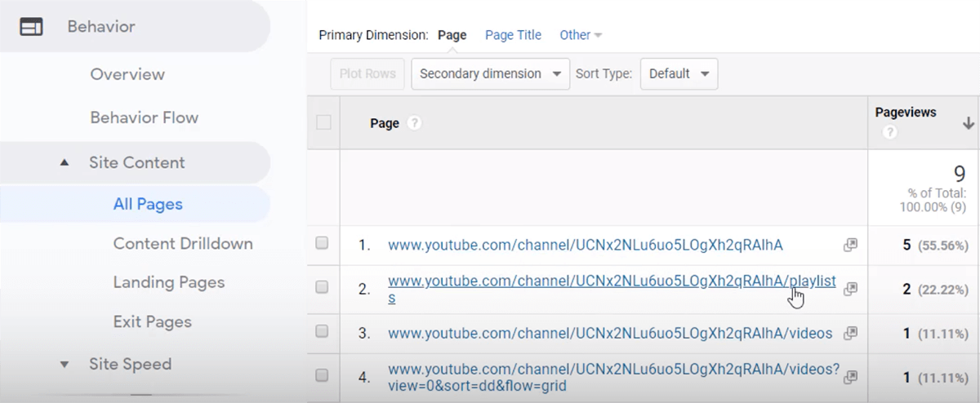980x403 pixels.
Task: Click Site Speed label in sidebar
Action: pos(131,364)
